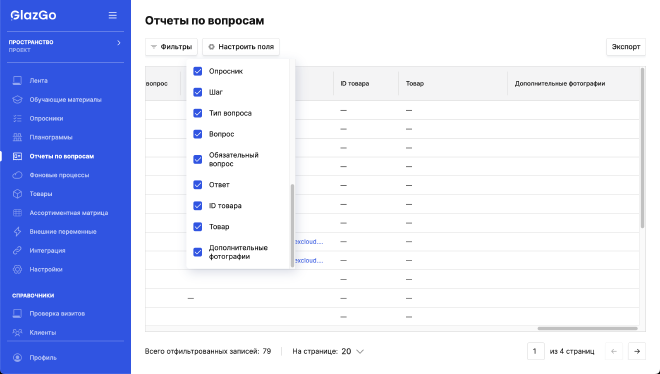This screenshot has width=660, height=374.
Task: Click the Планограммы shelf icon
Action: tap(17, 137)
